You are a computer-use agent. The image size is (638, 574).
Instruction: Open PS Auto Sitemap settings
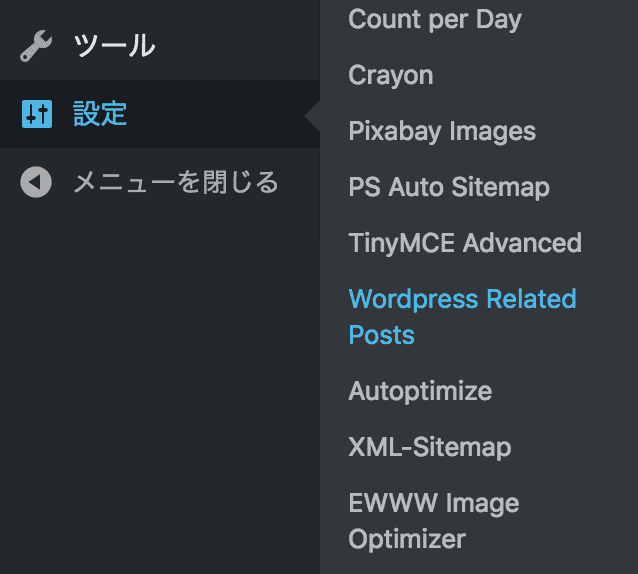click(448, 187)
